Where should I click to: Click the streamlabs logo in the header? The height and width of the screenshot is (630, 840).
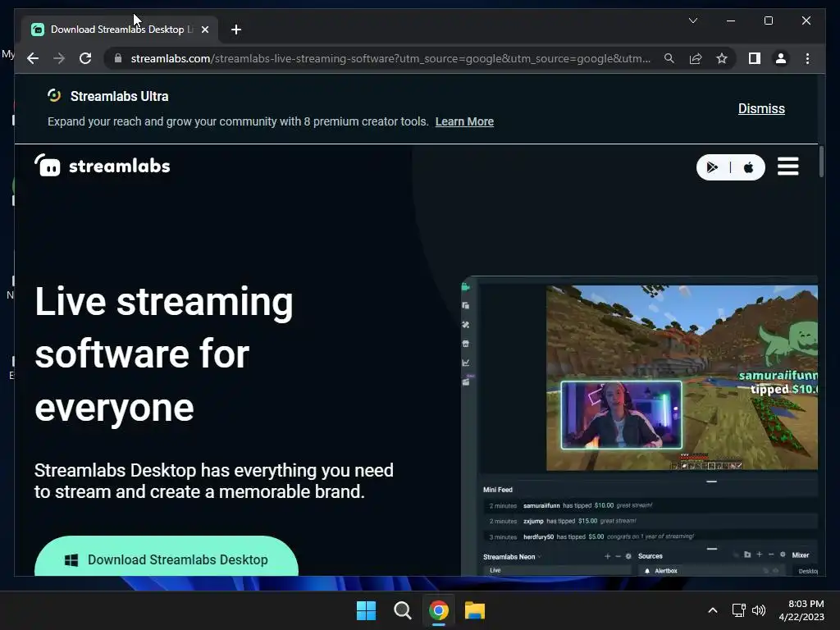click(x=103, y=166)
